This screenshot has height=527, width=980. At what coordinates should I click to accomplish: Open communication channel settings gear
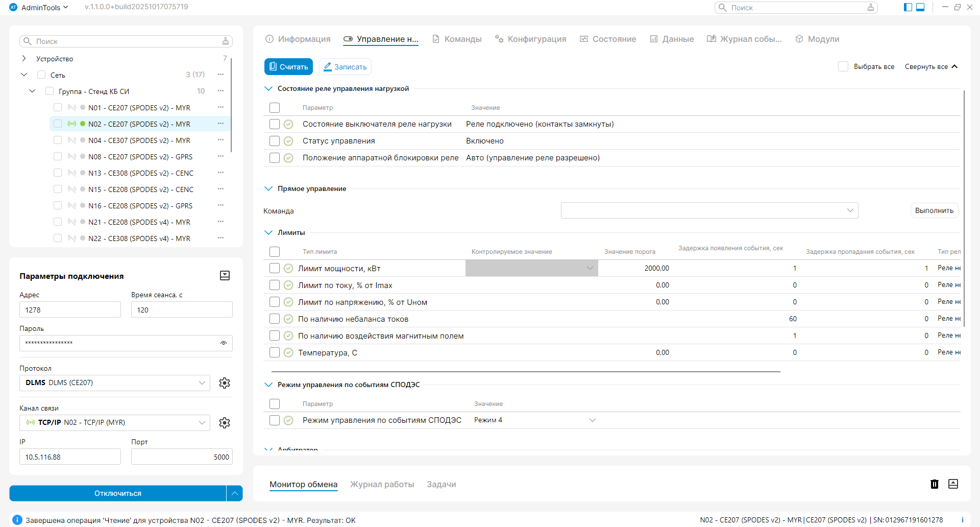(225, 423)
